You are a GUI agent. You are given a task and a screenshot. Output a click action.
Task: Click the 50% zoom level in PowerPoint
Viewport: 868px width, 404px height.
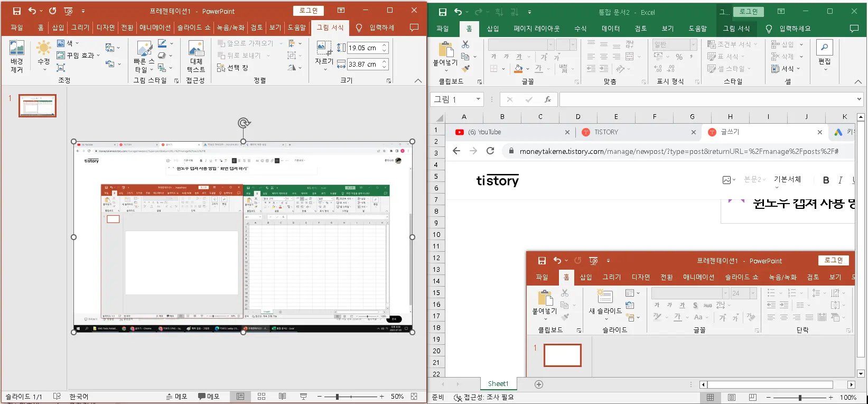pyautogui.click(x=397, y=397)
